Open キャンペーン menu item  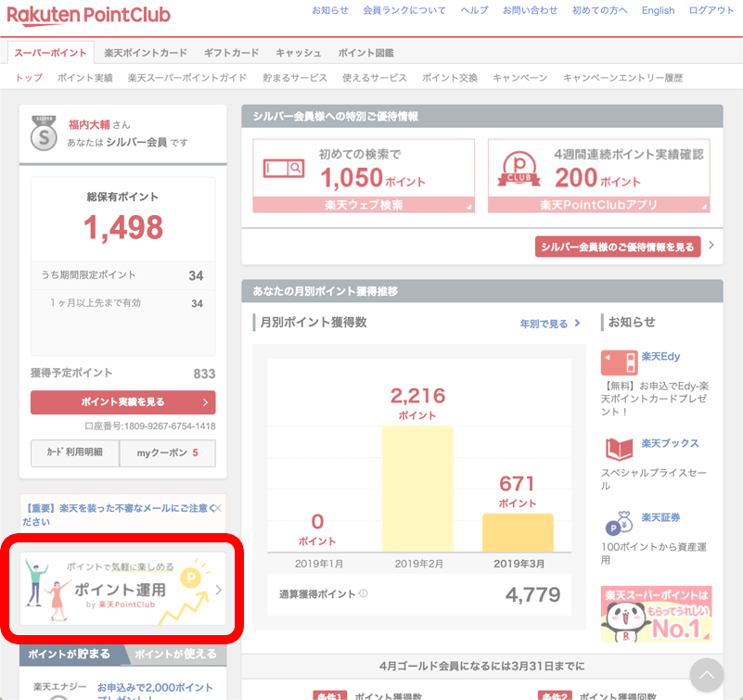coord(520,78)
